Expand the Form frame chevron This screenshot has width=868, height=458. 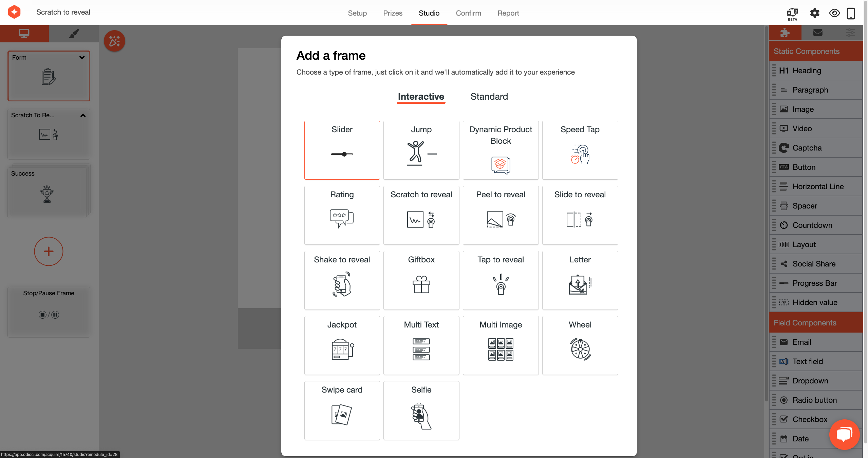[x=82, y=58]
